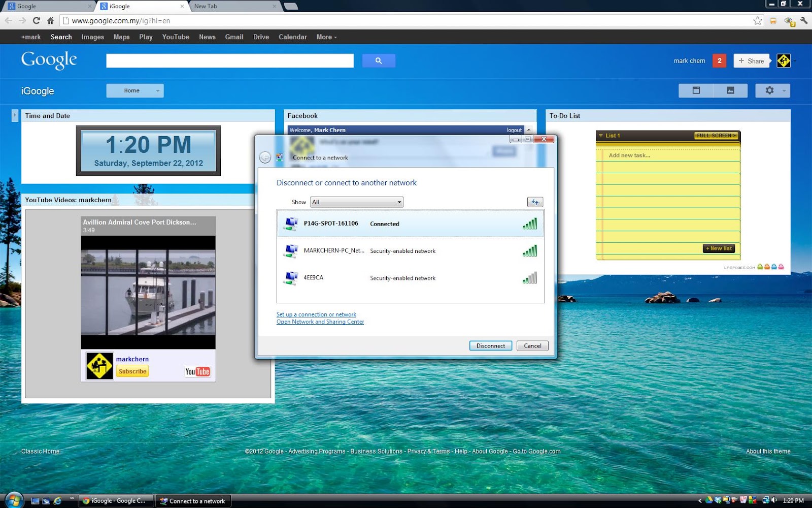Open Drive in Google bar

[x=261, y=37]
